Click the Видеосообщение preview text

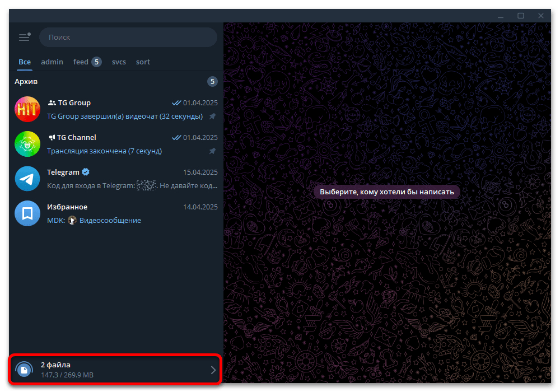point(110,220)
